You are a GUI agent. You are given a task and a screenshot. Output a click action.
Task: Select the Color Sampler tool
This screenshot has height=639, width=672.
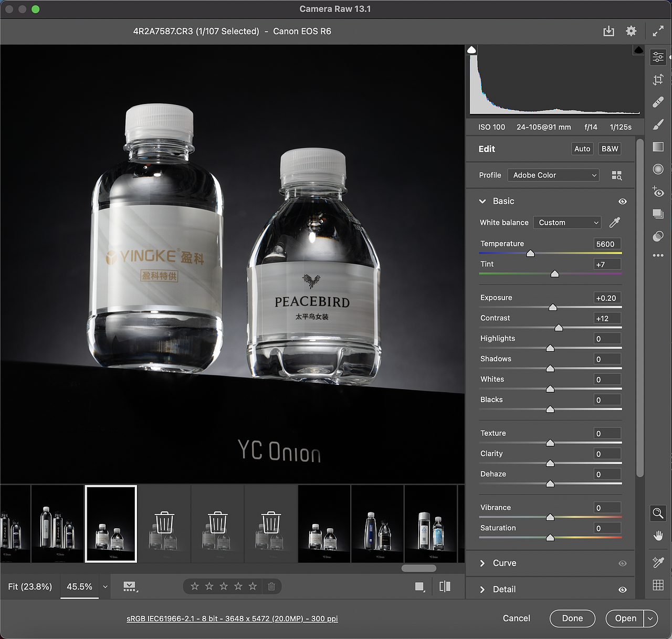click(x=658, y=562)
